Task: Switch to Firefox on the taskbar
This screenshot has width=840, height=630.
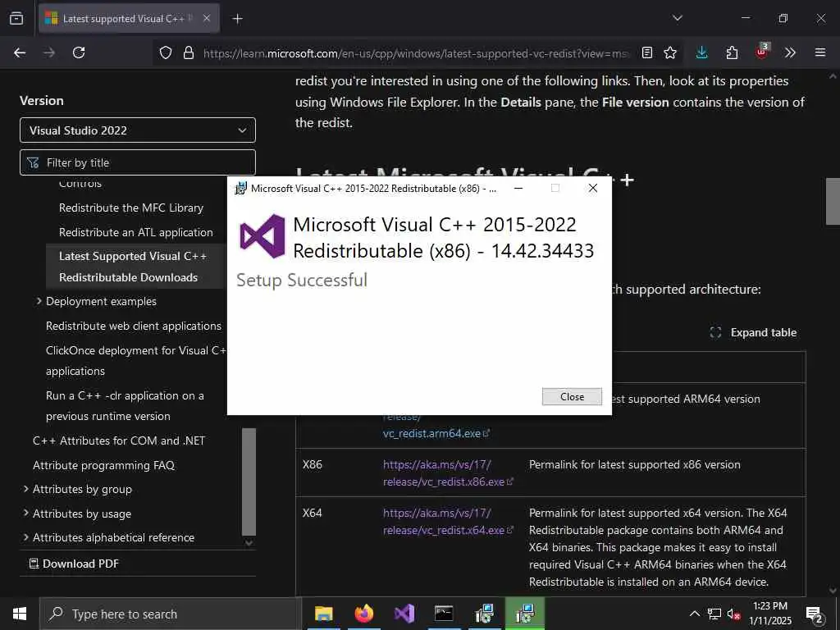Action: [363, 614]
